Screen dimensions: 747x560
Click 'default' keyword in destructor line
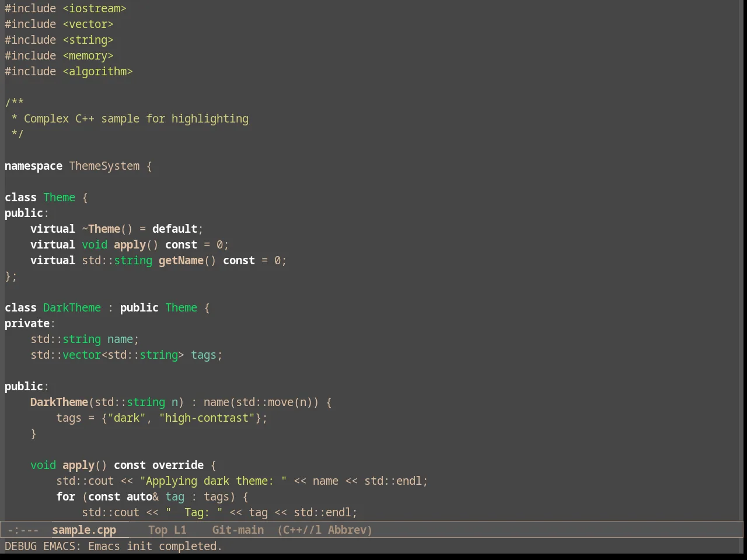174,229
